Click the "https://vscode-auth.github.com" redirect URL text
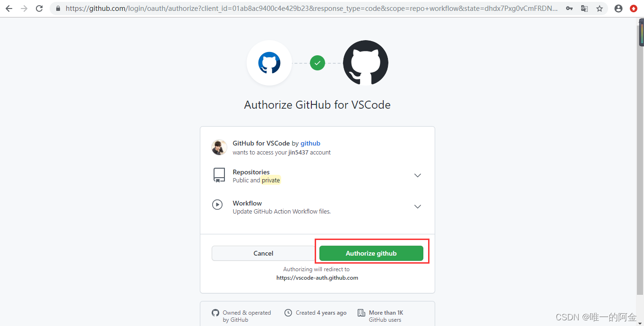644x326 pixels. (318, 278)
